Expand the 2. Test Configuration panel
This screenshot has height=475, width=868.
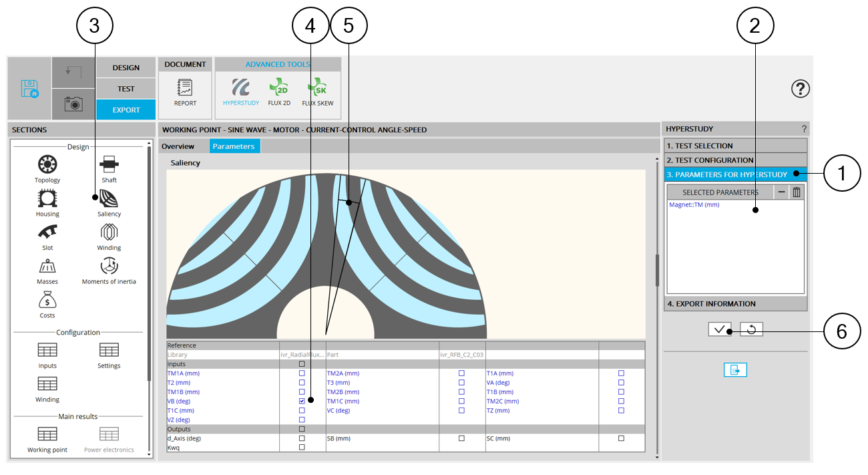tap(734, 160)
